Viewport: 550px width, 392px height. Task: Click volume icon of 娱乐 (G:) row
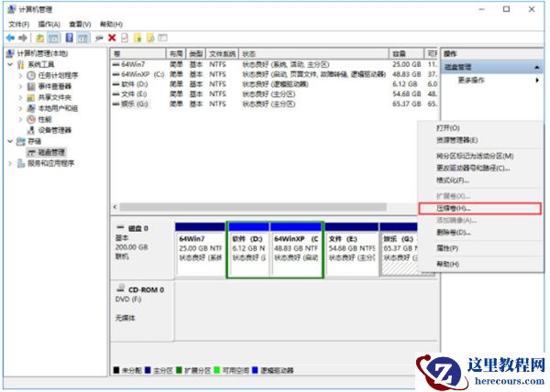pyautogui.click(x=115, y=104)
